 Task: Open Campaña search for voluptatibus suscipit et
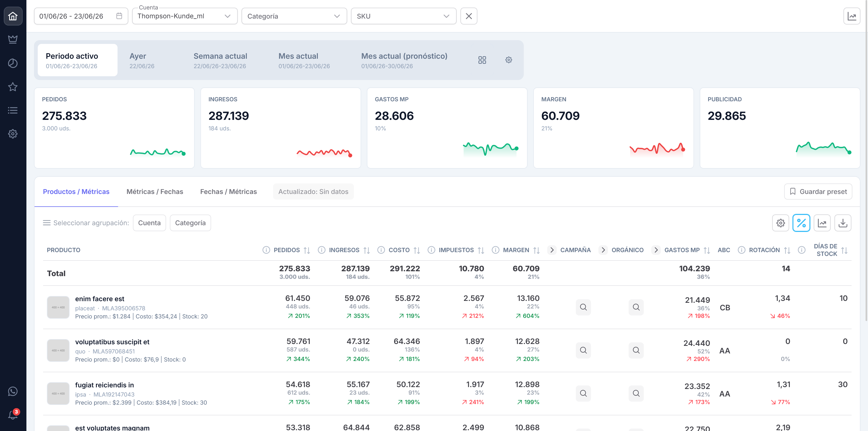[x=583, y=350]
